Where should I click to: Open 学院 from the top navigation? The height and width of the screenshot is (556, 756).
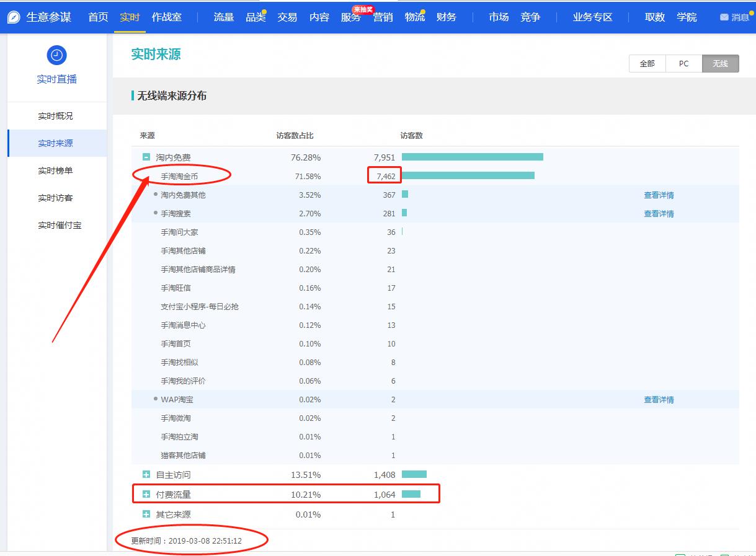(x=687, y=17)
